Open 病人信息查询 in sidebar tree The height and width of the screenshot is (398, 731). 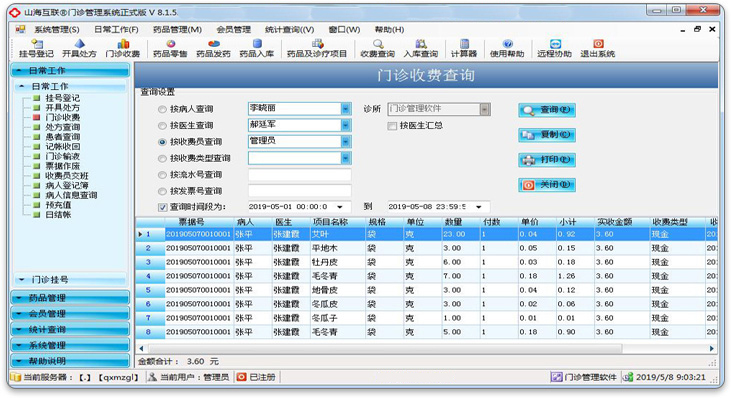tap(71, 195)
